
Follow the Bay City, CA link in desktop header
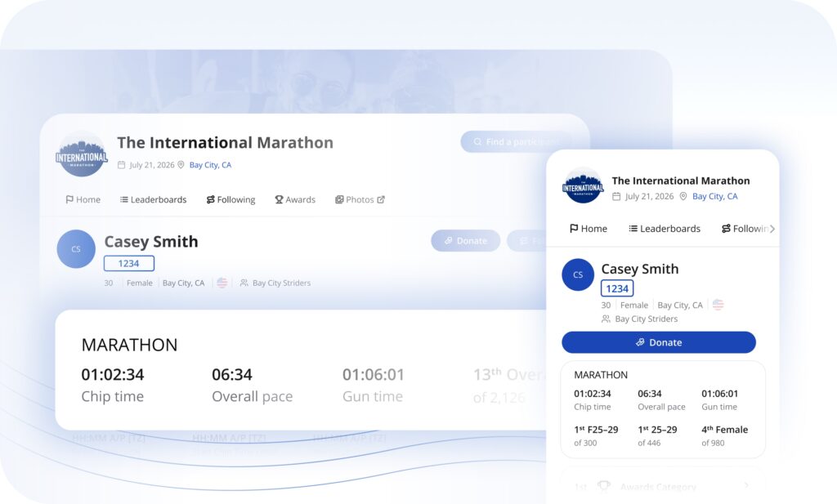tap(210, 165)
